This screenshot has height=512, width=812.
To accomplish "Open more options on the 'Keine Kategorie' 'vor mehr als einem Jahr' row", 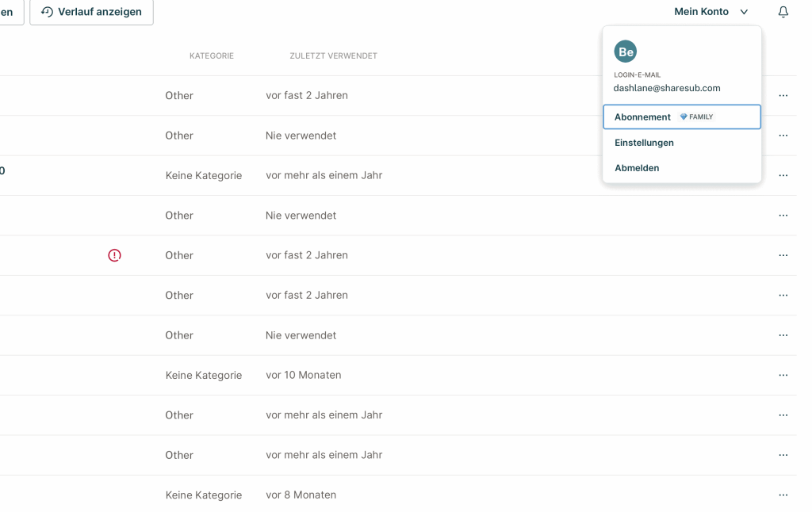I will click(783, 175).
